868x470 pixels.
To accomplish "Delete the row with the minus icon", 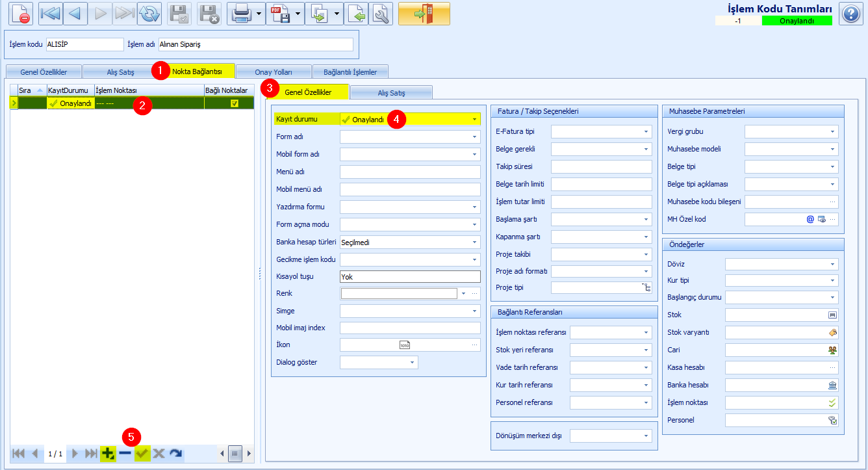I will (x=125, y=453).
